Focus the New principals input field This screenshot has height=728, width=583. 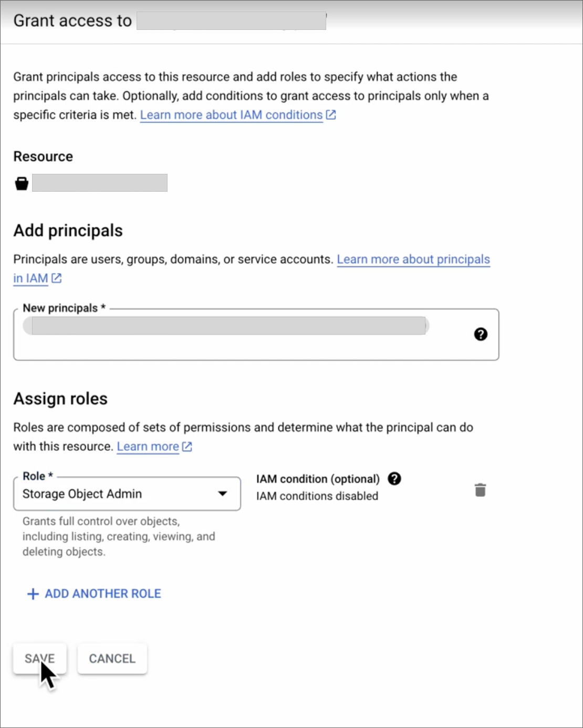tap(256, 335)
